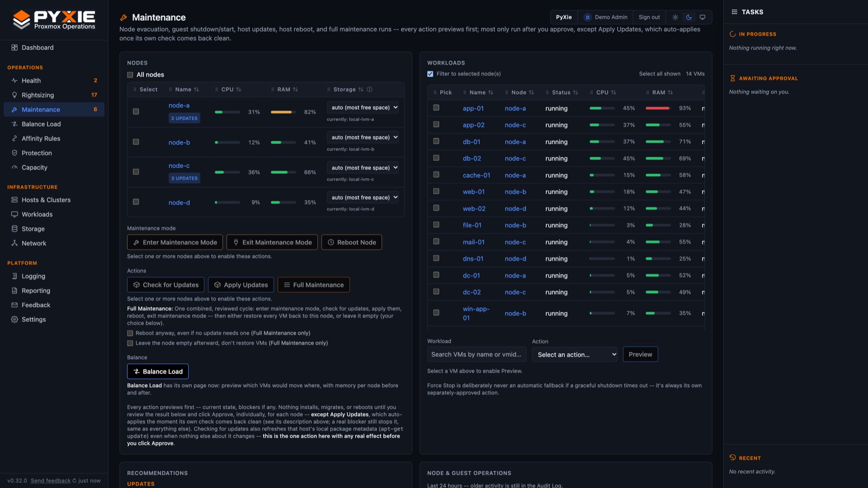Select the node-c row checkbox
This screenshot has height=488, width=868.
tap(136, 172)
